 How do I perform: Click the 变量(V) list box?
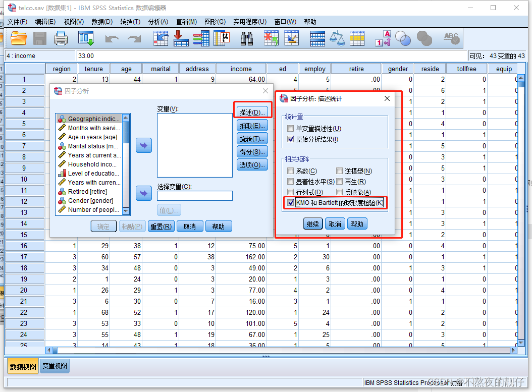click(x=195, y=145)
